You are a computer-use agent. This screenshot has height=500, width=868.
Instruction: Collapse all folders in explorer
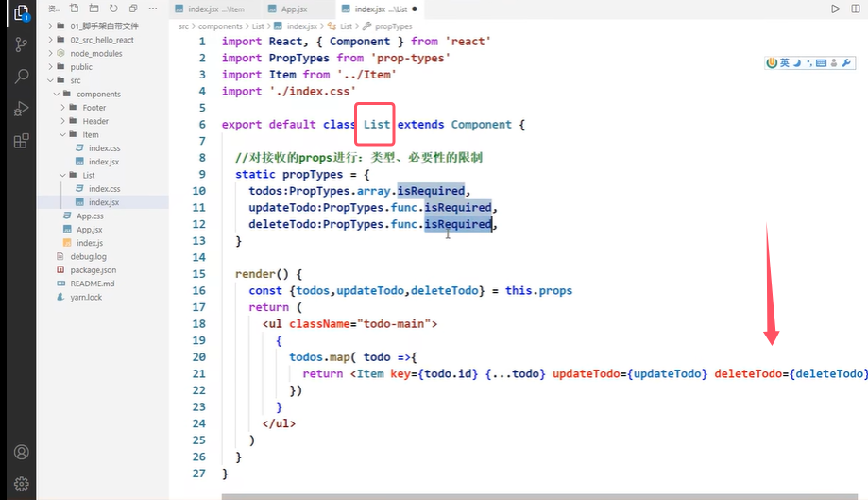[133, 9]
